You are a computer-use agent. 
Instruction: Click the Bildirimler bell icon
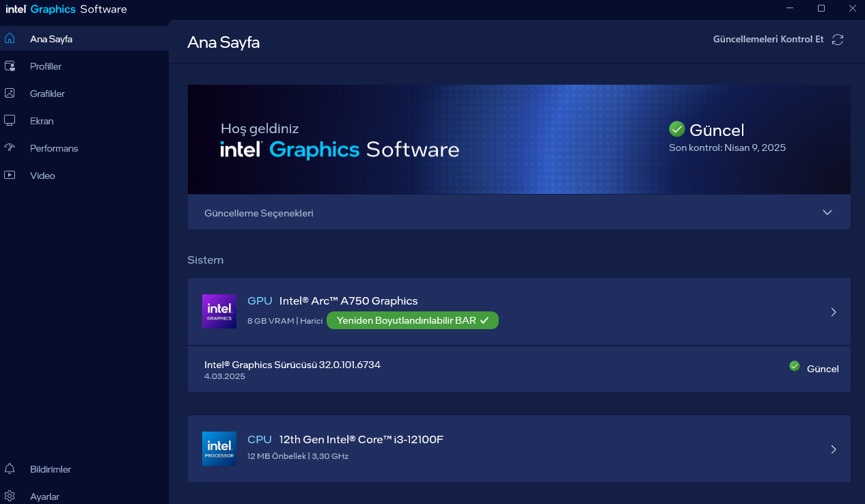coord(10,469)
